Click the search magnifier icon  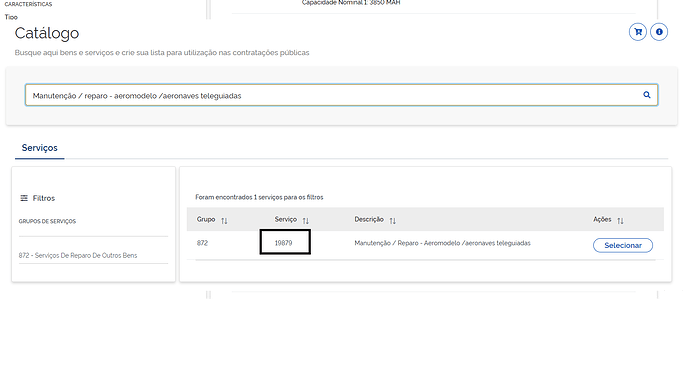tap(646, 95)
